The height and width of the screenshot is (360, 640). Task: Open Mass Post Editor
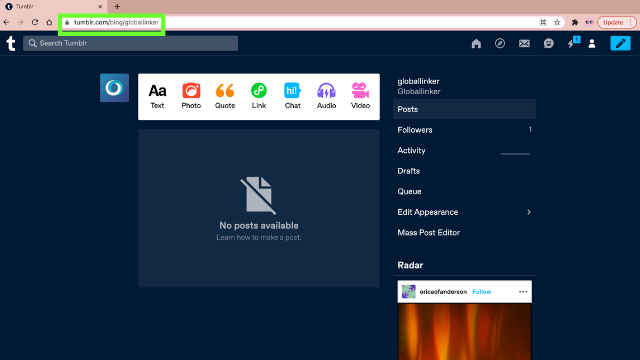(x=464, y=232)
